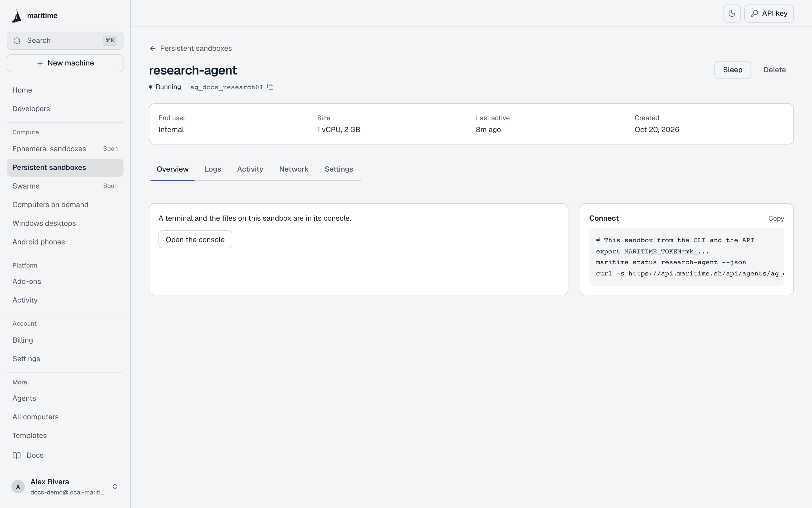
Task: Click the New machine button
Action: pos(65,63)
